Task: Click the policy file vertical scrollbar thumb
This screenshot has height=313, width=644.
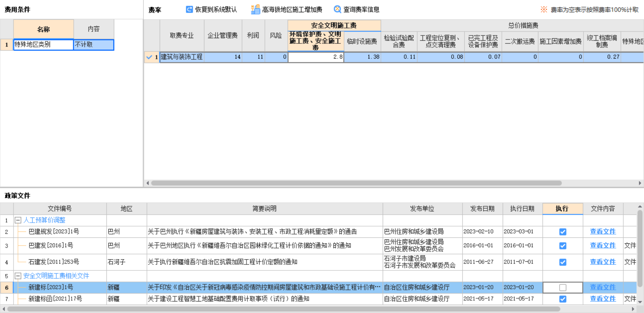Action: pos(640,248)
